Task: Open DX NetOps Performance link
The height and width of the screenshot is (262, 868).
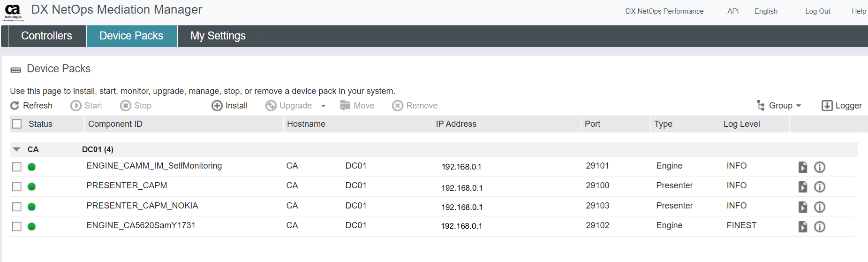Action: coord(664,11)
